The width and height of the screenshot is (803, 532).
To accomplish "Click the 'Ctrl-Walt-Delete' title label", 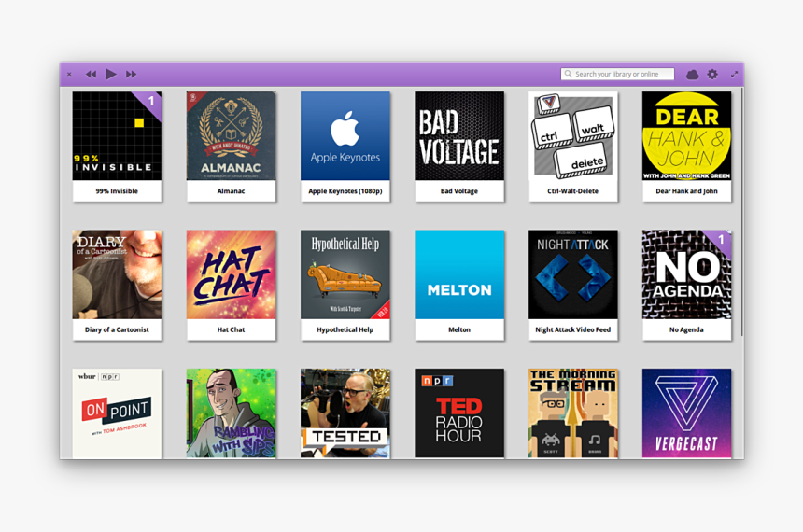I will (573, 191).
